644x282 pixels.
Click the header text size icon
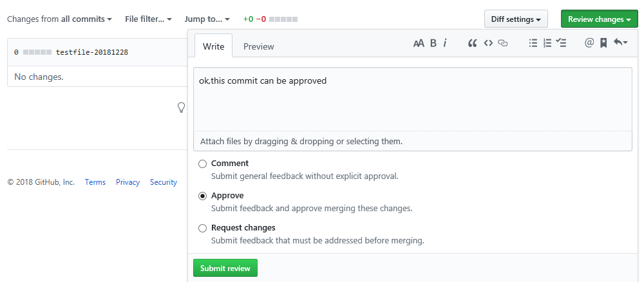point(419,43)
